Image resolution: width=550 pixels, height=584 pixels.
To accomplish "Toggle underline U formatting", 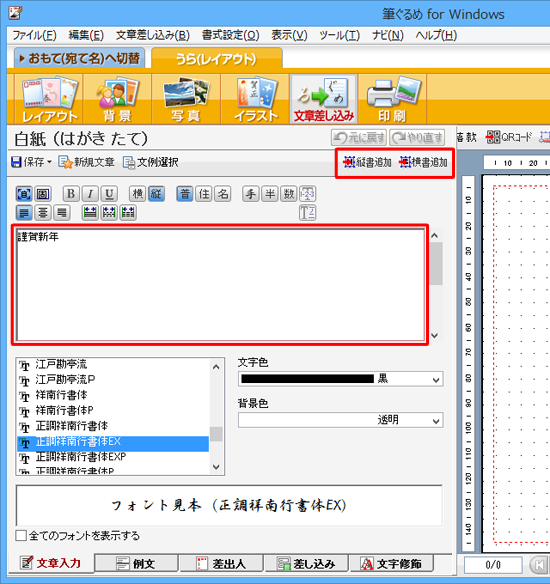I will coord(109,194).
